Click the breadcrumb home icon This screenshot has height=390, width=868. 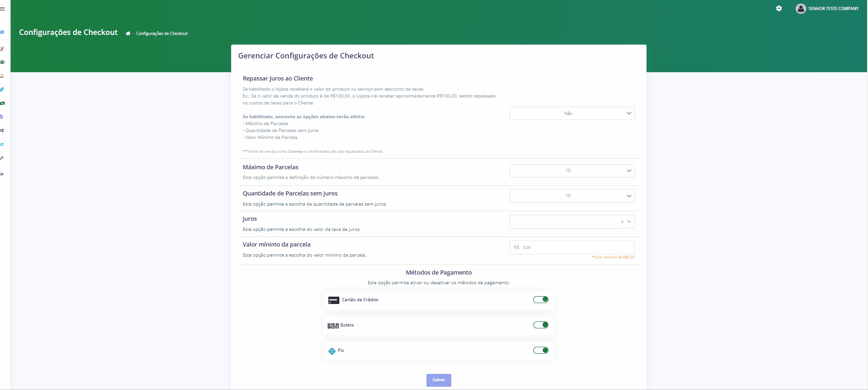(128, 34)
